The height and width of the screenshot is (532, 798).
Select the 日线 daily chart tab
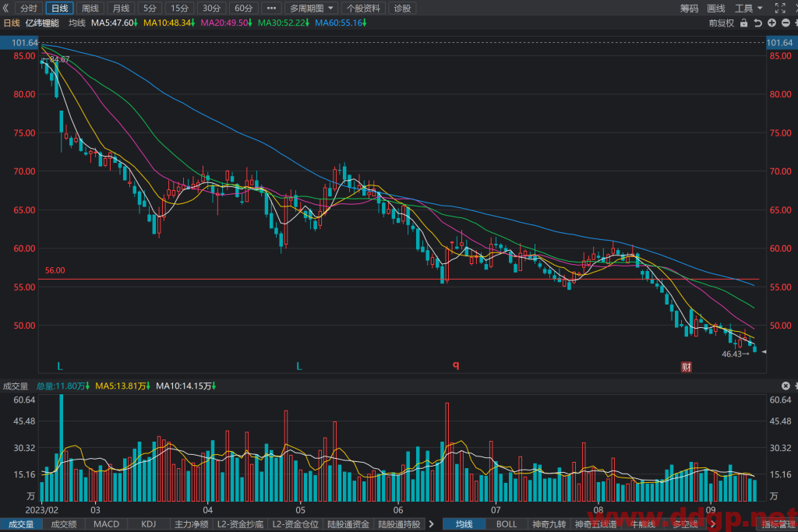[x=59, y=8]
